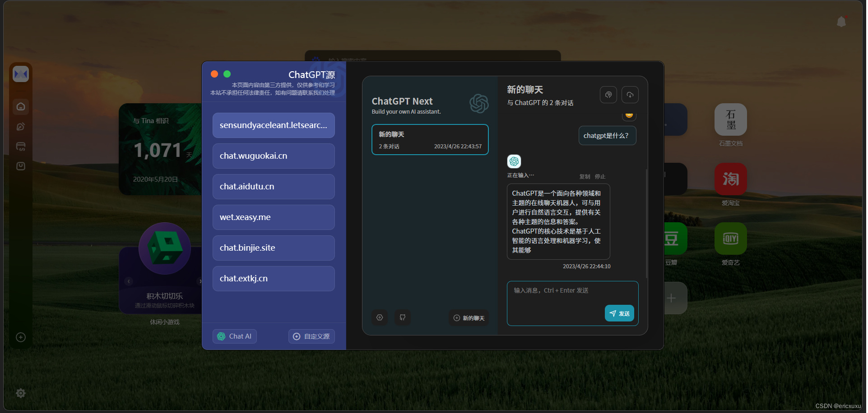Viewport: 868px width, 413px height.
Task: Open the home icon in left sidebar
Action: (x=21, y=107)
